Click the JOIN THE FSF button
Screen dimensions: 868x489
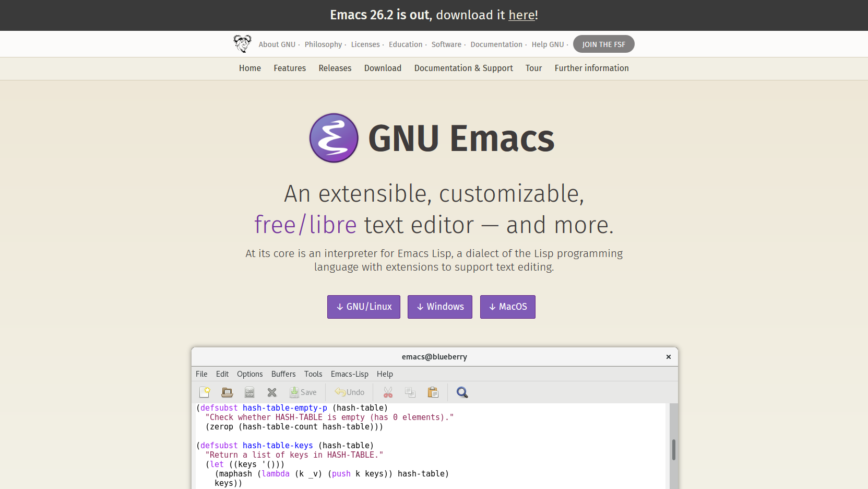(x=603, y=44)
